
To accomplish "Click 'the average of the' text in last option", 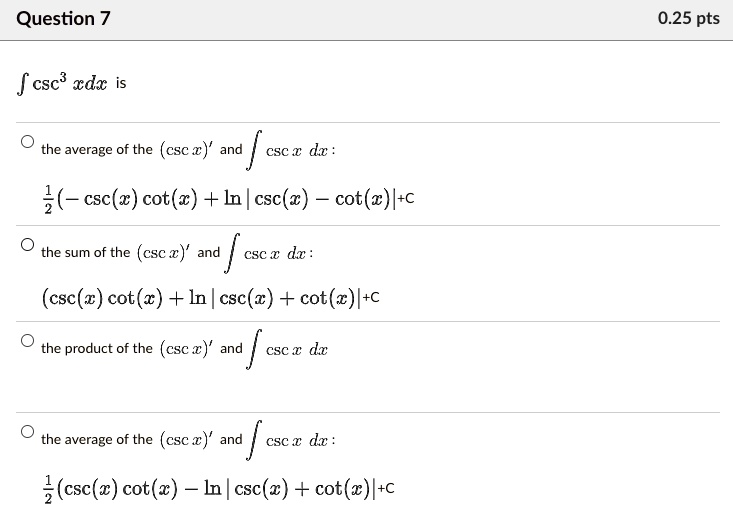I will coord(97,439).
